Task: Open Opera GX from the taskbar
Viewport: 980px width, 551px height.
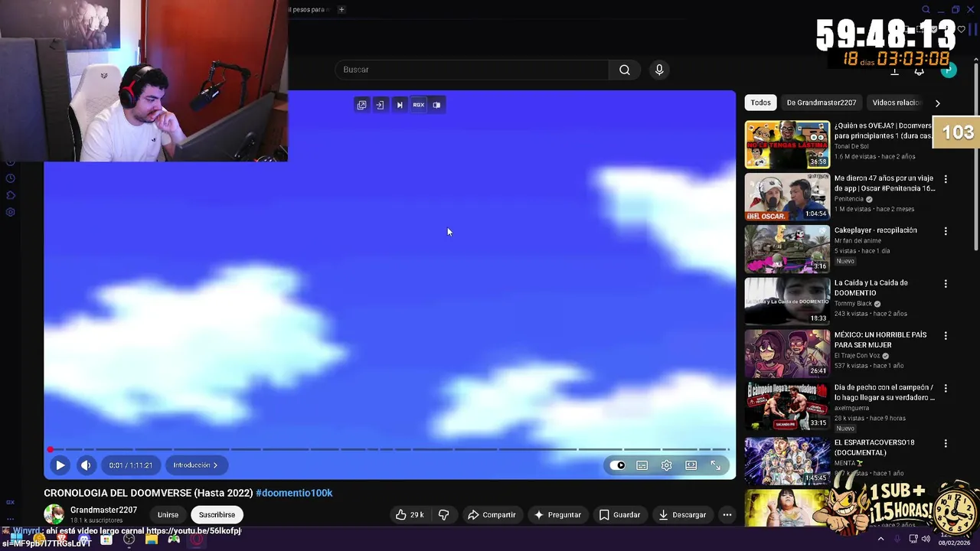Action: pos(197,540)
